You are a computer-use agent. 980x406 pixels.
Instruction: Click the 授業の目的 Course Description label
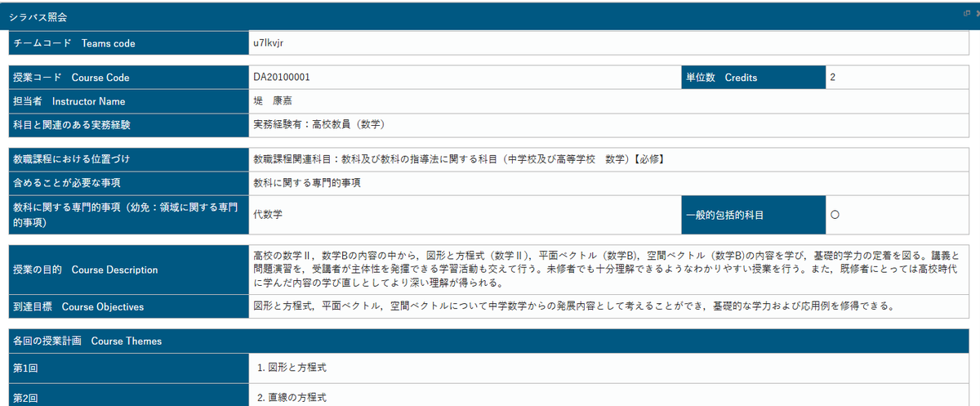[86, 270]
